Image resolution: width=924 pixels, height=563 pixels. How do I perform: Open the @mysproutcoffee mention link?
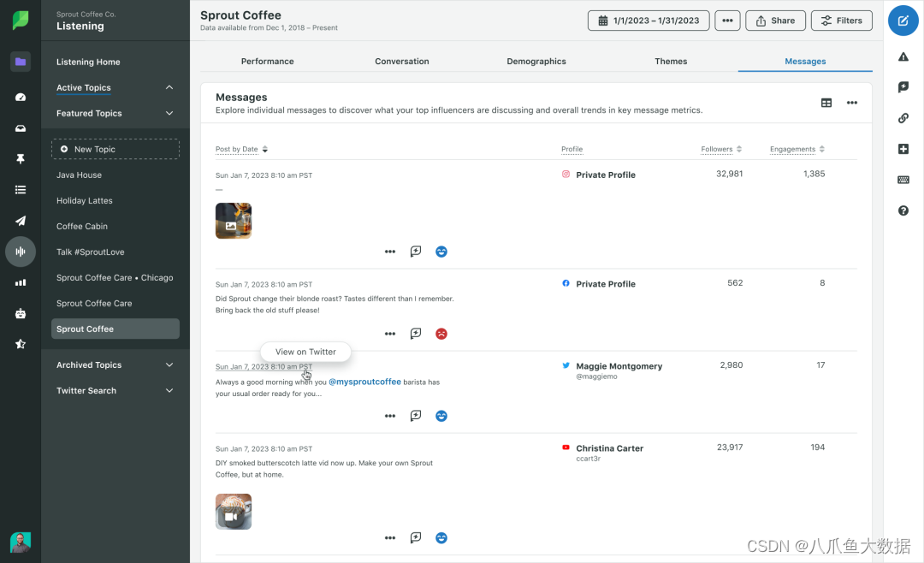tap(364, 382)
